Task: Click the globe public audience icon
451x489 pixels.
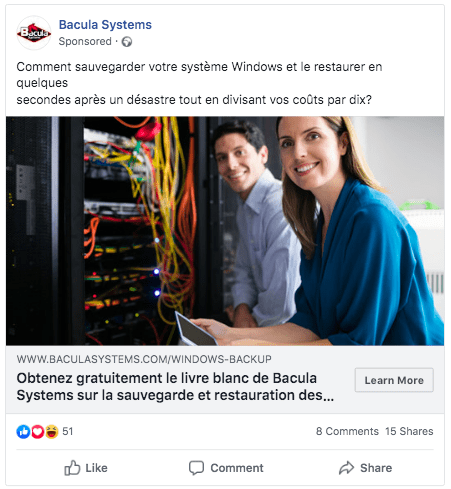Action: (x=127, y=42)
